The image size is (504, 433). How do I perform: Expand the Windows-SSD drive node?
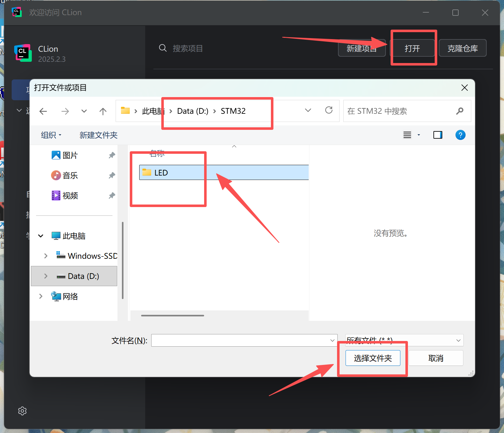point(46,256)
